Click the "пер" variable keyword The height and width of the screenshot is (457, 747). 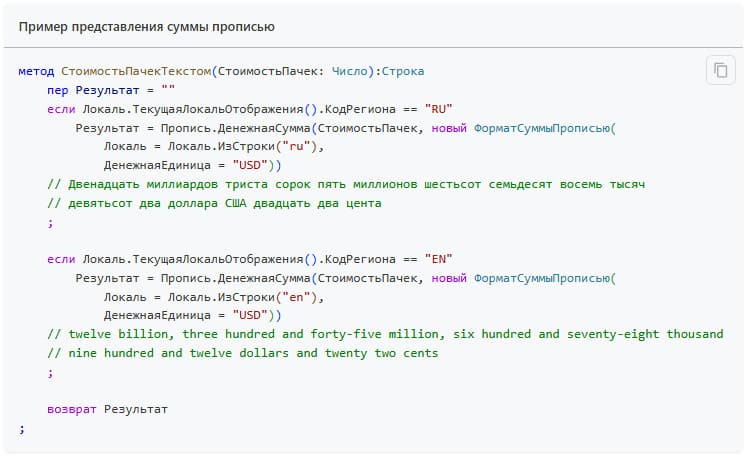pyautogui.click(x=58, y=90)
